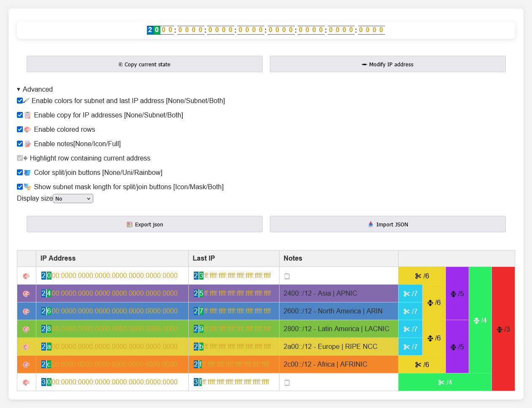Join using the upper purple /5 button
532x408 pixels.
pos(457,294)
